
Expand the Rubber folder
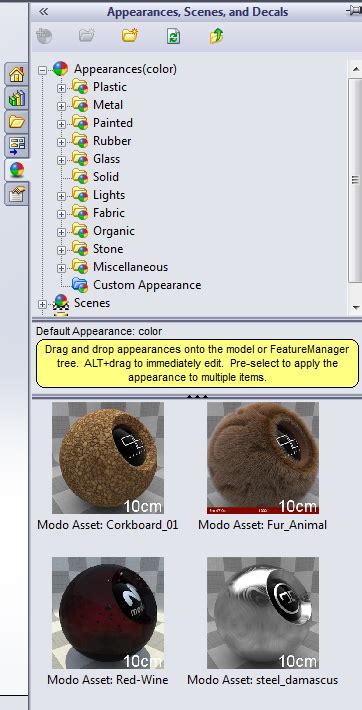62,142
